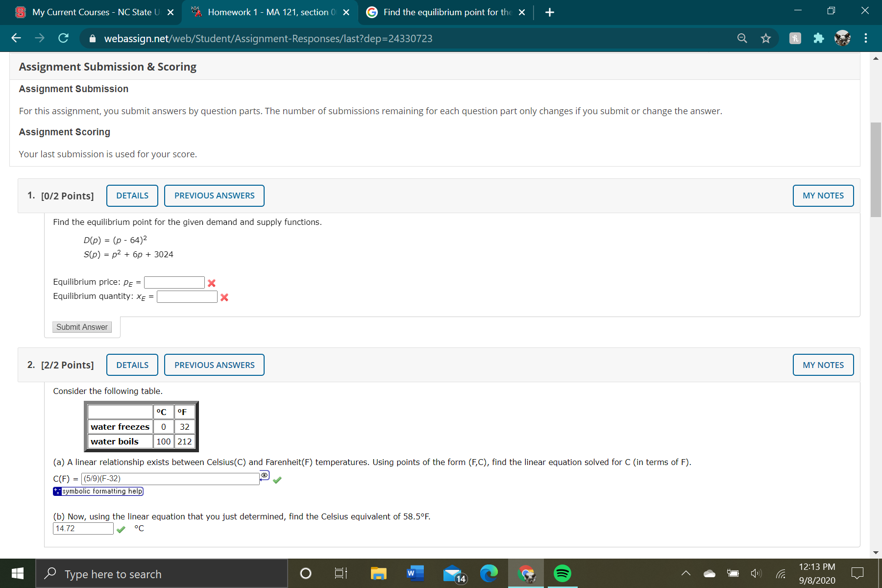Expand hidden icons in the system tray
Viewport: 882px width, 588px height.
pyautogui.click(x=686, y=573)
